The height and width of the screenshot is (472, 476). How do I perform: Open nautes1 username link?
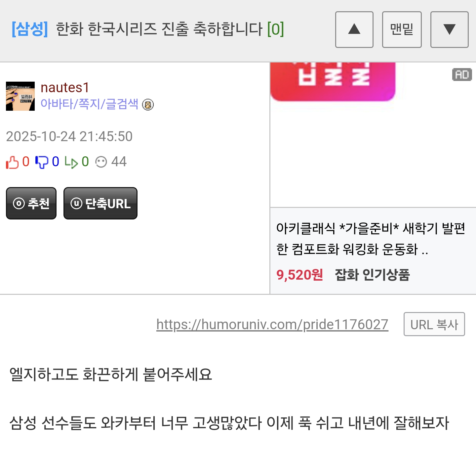tap(65, 88)
